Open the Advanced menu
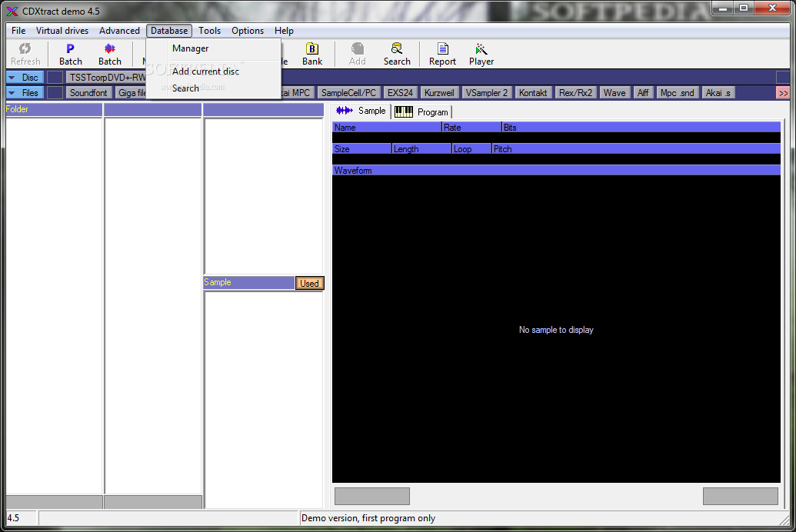The image size is (796, 532). click(x=119, y=31)
